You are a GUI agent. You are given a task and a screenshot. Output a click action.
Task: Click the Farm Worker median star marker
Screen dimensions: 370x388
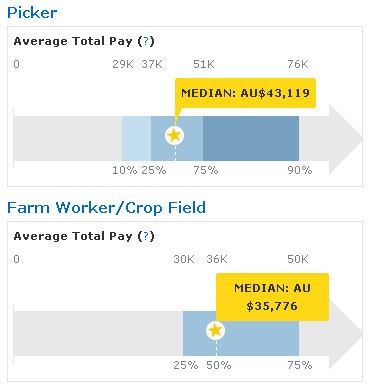[x=215, y=330]
